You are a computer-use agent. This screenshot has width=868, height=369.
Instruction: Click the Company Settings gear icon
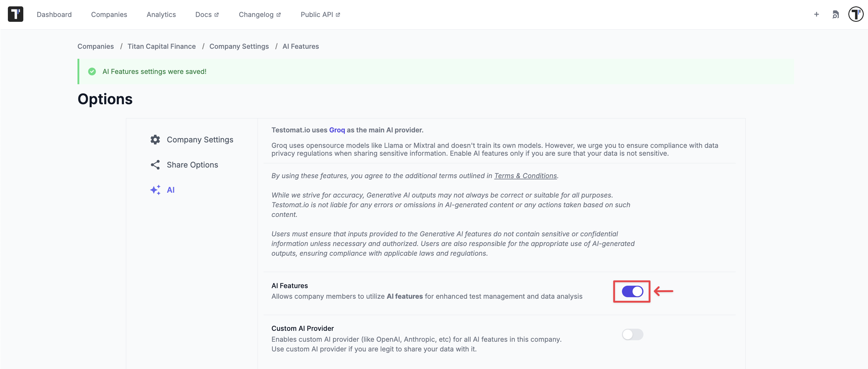point(155,140)
